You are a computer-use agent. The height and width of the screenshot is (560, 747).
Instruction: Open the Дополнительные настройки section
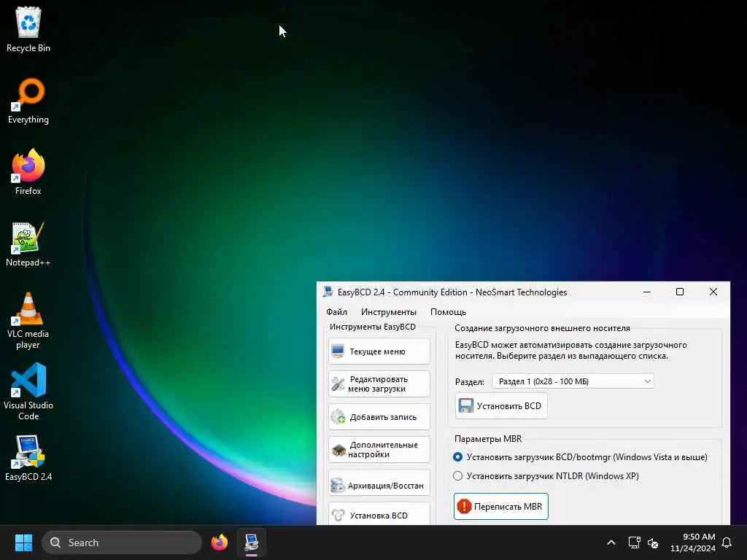click(x=379, y=449)
